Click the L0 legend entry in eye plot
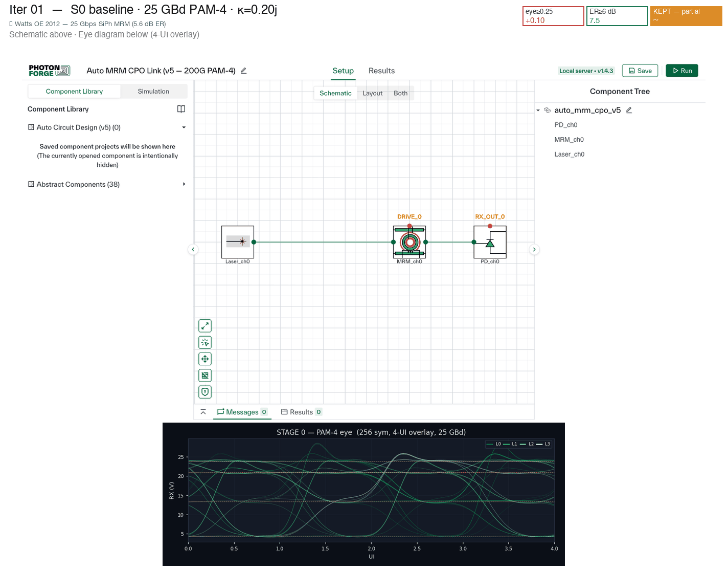 pyautogui.click(x=494, y=444)
